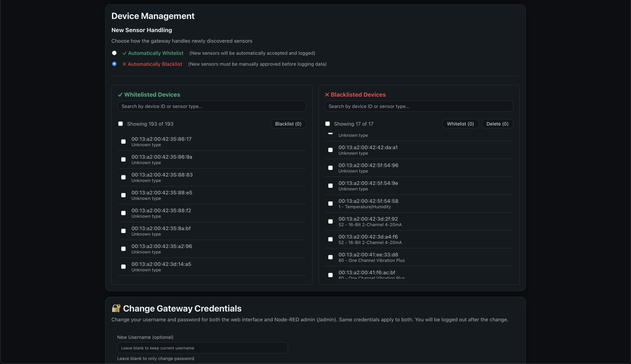Click the lock icon beside Change Gateway Credentials
This screenshot has height=364, width=631.
pos(116,308)
